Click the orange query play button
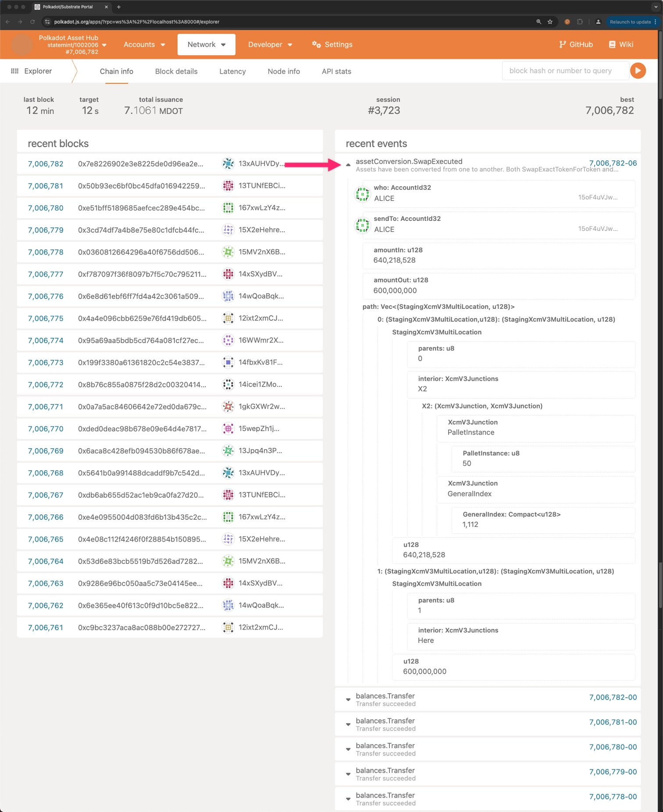Screen dimensions: 663x812 (x=638, y=71)
